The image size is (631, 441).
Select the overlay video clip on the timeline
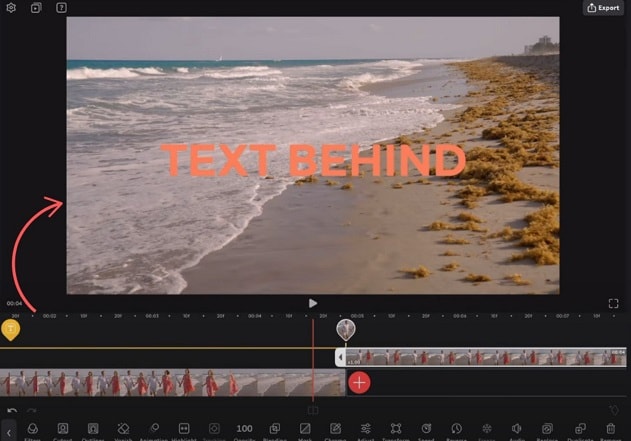(486, 357)
